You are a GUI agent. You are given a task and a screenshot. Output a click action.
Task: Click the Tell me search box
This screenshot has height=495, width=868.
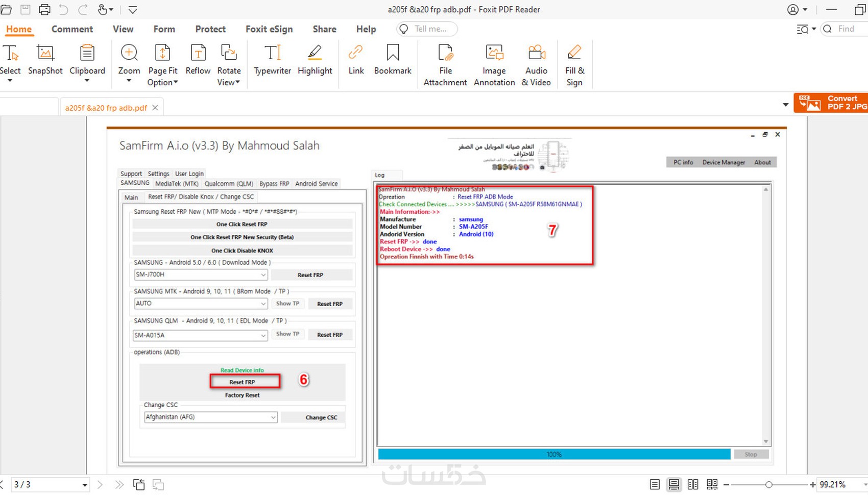427,29
